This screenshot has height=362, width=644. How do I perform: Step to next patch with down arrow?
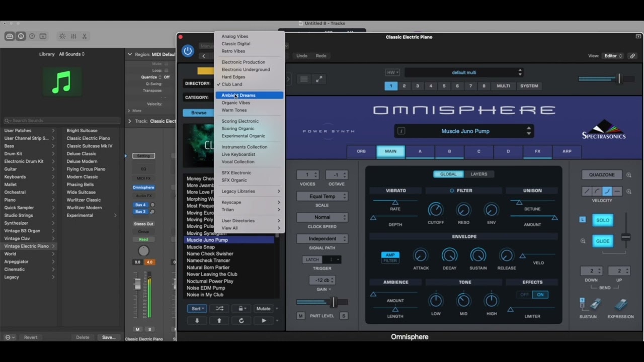(x=197, y=321)
